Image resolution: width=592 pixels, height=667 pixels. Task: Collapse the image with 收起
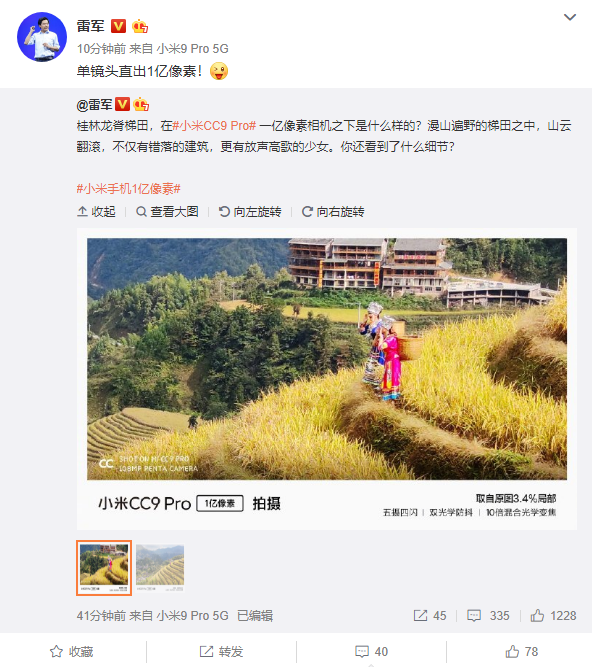pos(97,211)
